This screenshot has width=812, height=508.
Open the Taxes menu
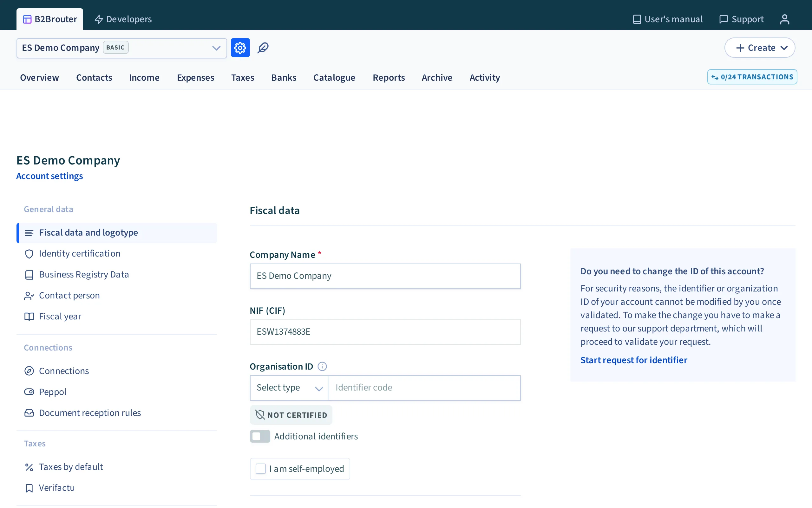point(243,77)
